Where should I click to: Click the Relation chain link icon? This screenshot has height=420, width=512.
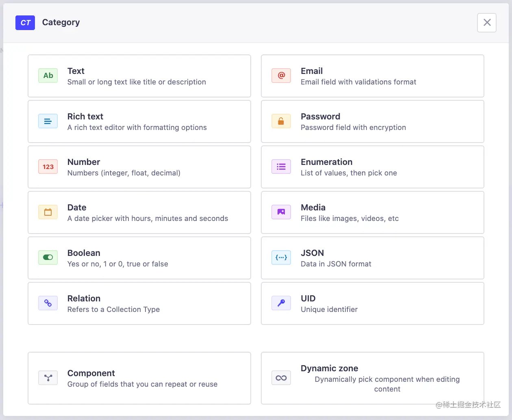point(48,303)
